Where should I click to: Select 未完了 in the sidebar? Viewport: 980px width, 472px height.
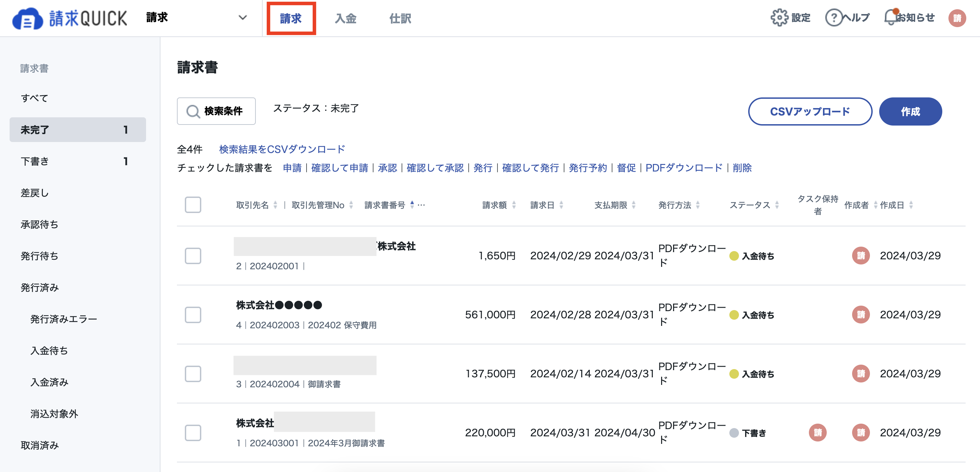[x=35, y=130]
